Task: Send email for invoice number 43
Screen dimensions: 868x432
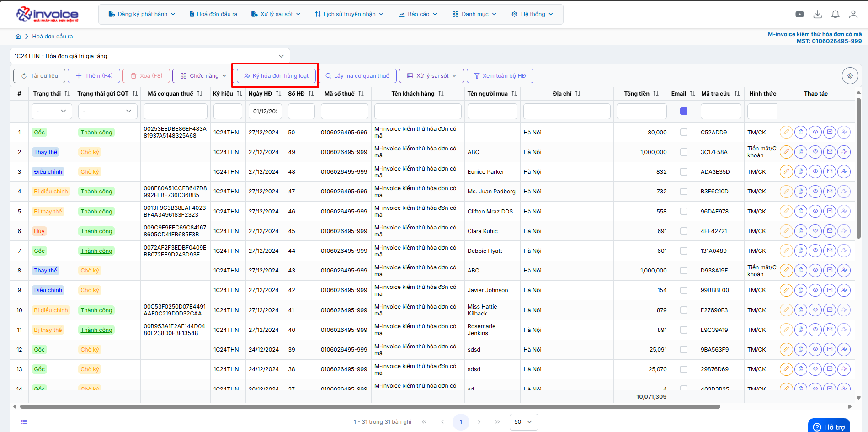Action: coord(830,270)
